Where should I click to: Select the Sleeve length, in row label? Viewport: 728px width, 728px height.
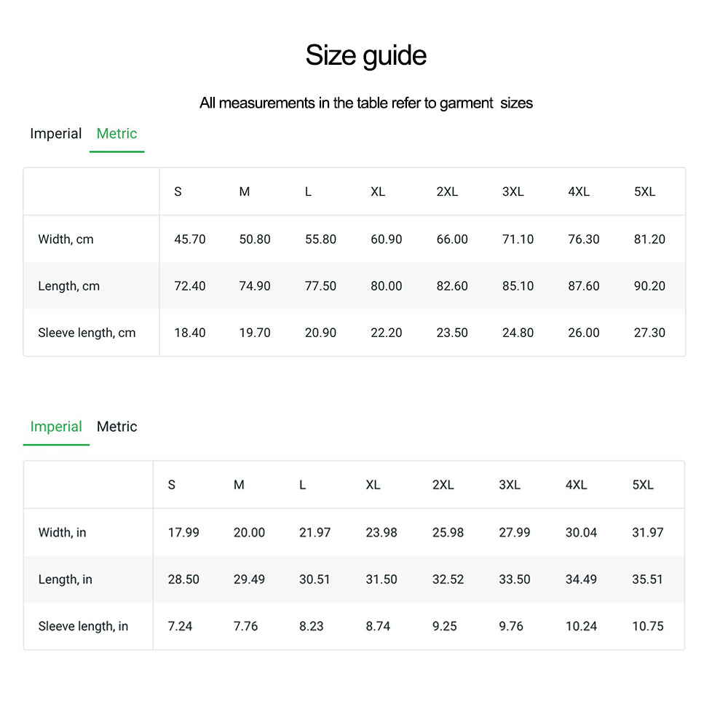[x=83, y=626]
